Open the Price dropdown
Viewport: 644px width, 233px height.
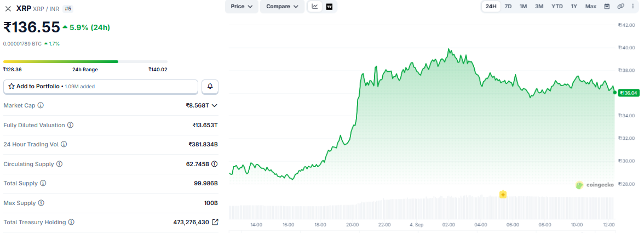(242, 7)
